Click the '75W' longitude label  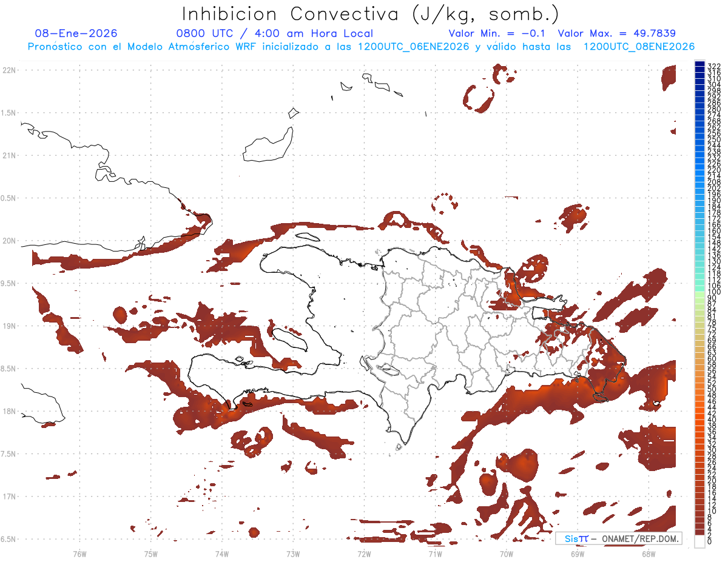coord(151,554)
